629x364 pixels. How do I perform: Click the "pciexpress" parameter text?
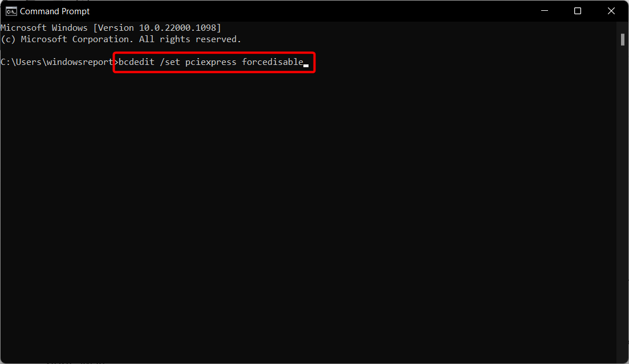coord(210,62)
